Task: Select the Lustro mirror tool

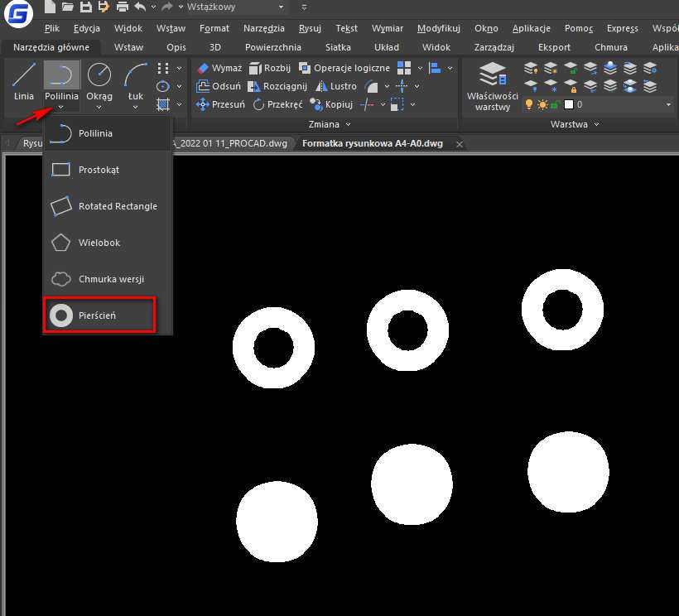Action: click(x=335, y=86)
